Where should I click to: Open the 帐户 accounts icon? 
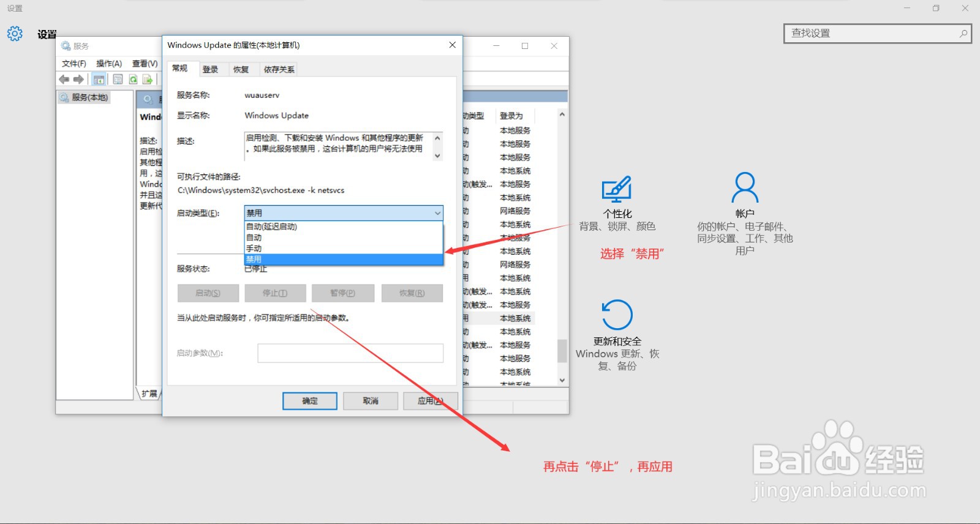click(745, 187)
